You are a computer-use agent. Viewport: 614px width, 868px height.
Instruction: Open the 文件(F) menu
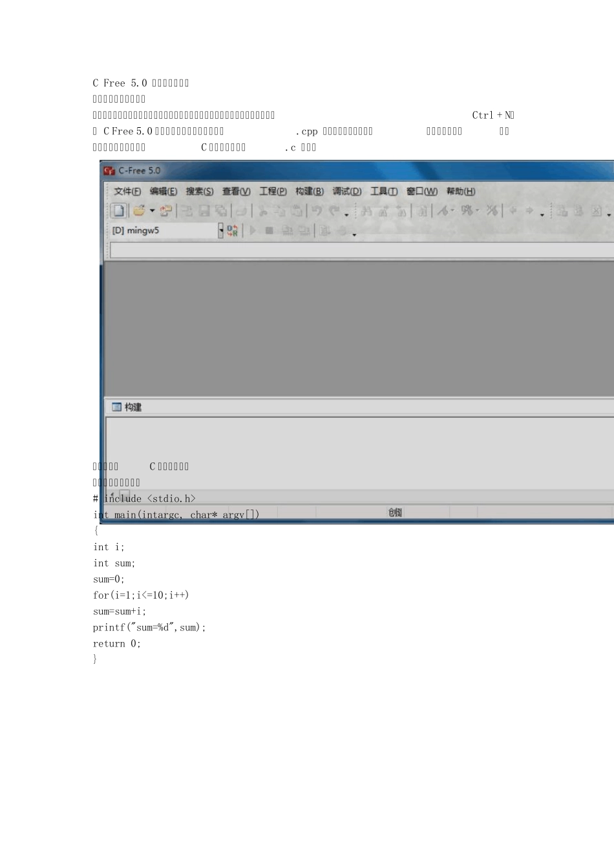point(127,191)
